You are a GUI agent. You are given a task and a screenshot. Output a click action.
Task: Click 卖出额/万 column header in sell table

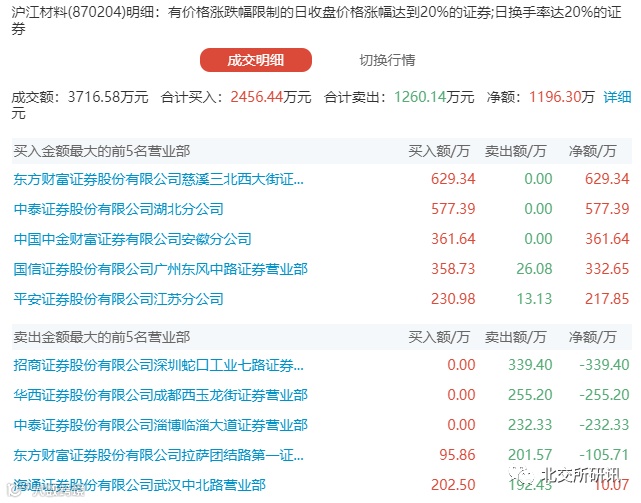click(515, 337)
